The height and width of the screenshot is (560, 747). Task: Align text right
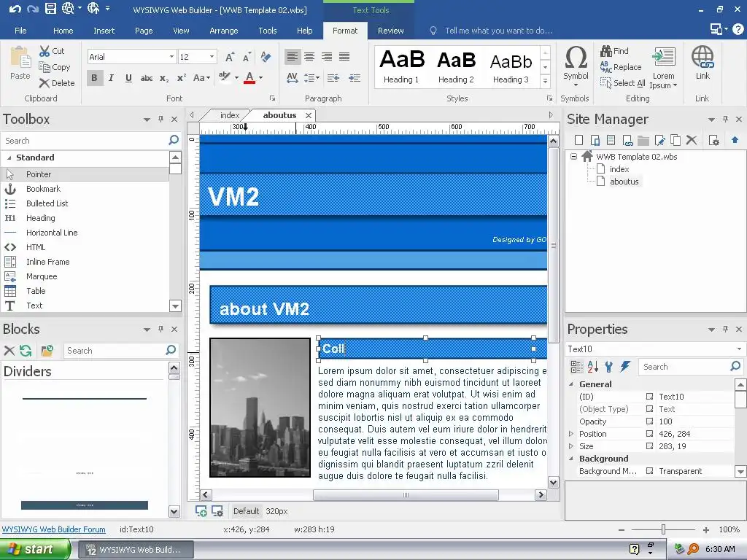[327, 57]
